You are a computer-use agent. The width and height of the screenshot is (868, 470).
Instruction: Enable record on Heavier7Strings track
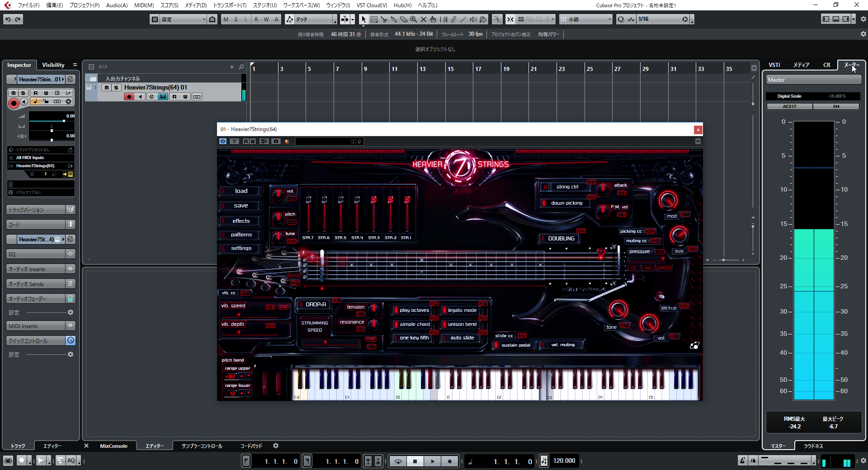(x=129, y=97)
